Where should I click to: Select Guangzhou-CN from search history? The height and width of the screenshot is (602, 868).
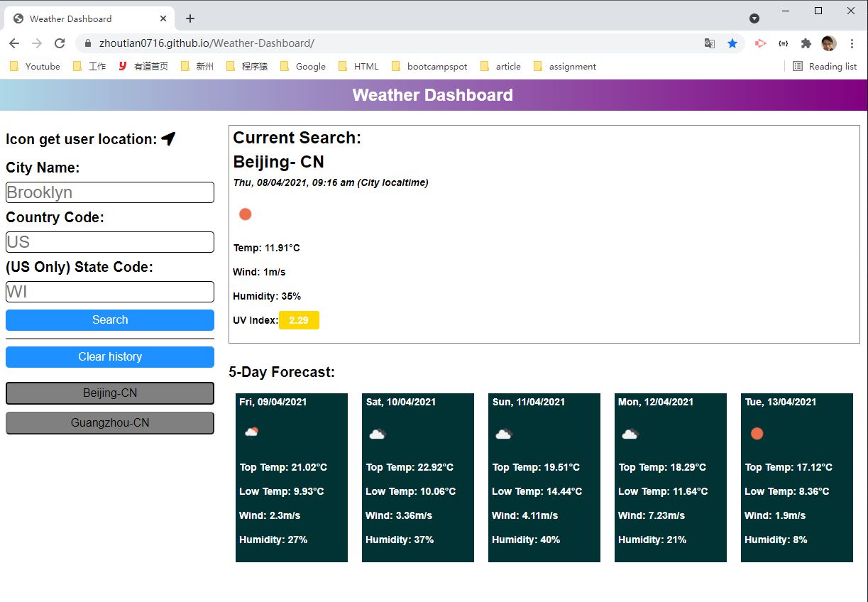pyautogui.click(x=110, y=423)
